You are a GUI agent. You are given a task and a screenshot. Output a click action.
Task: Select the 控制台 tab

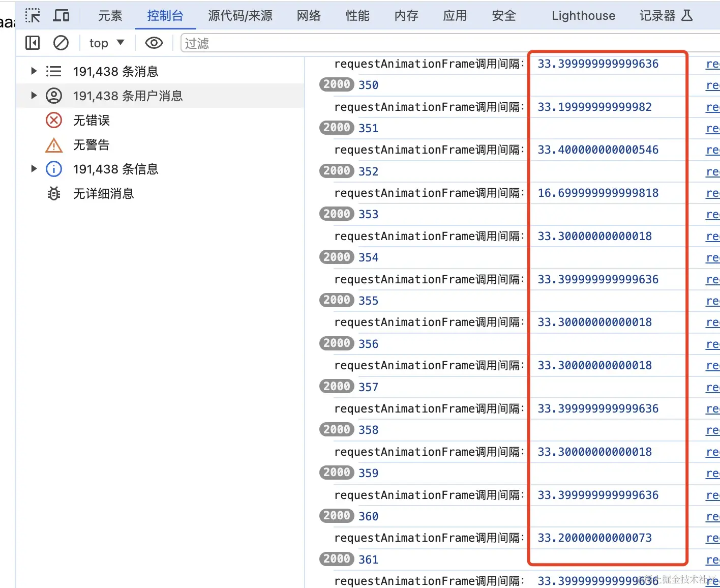[165, 16]
